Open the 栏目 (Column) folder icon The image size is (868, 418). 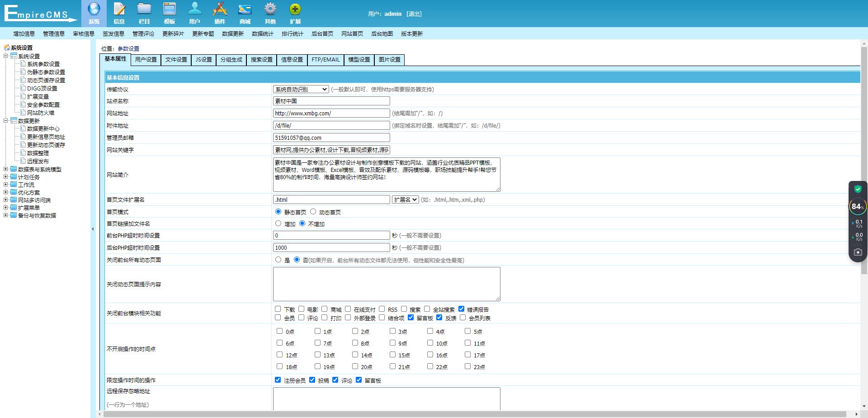tap(144, 9)
